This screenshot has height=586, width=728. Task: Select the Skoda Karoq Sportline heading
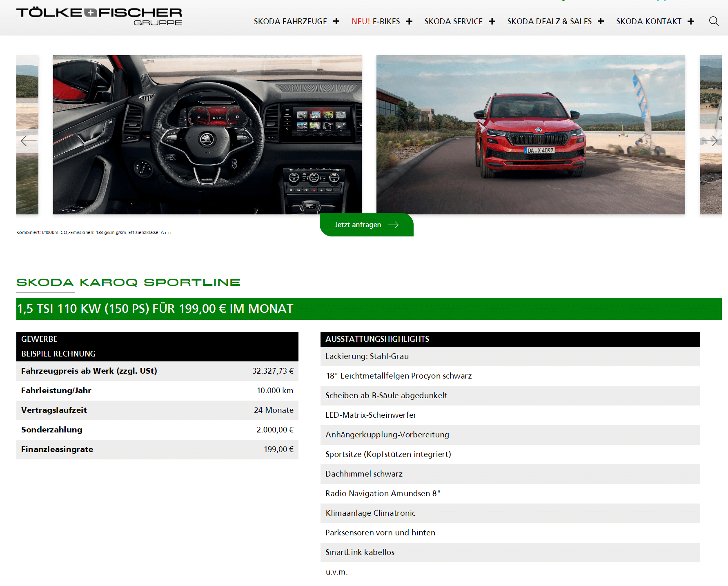128,283
